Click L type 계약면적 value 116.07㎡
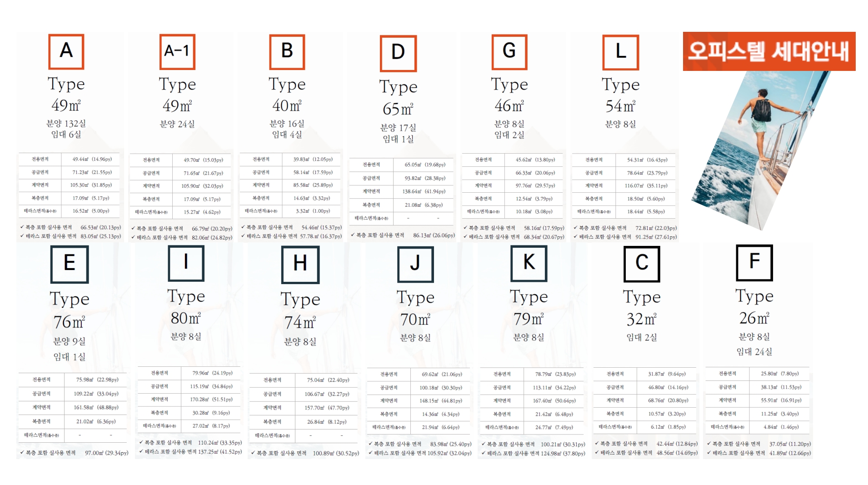868x485 pixels. coord(646,185)
